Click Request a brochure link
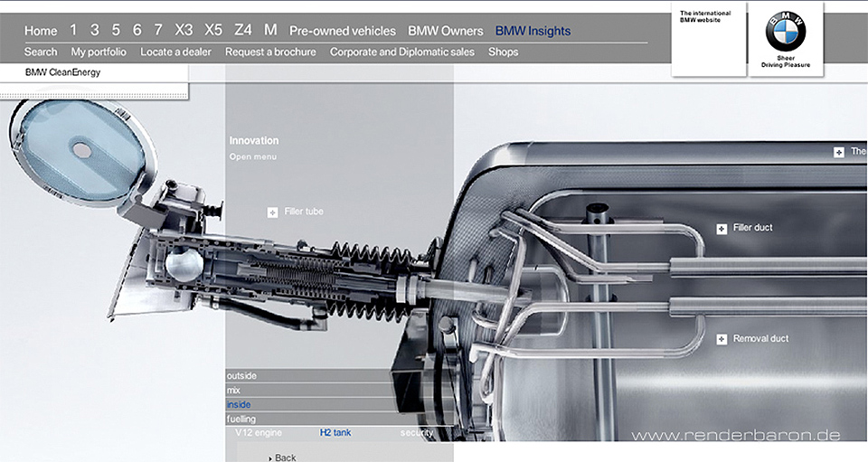Screen dimensions: 868x462 tap(270, 52)
